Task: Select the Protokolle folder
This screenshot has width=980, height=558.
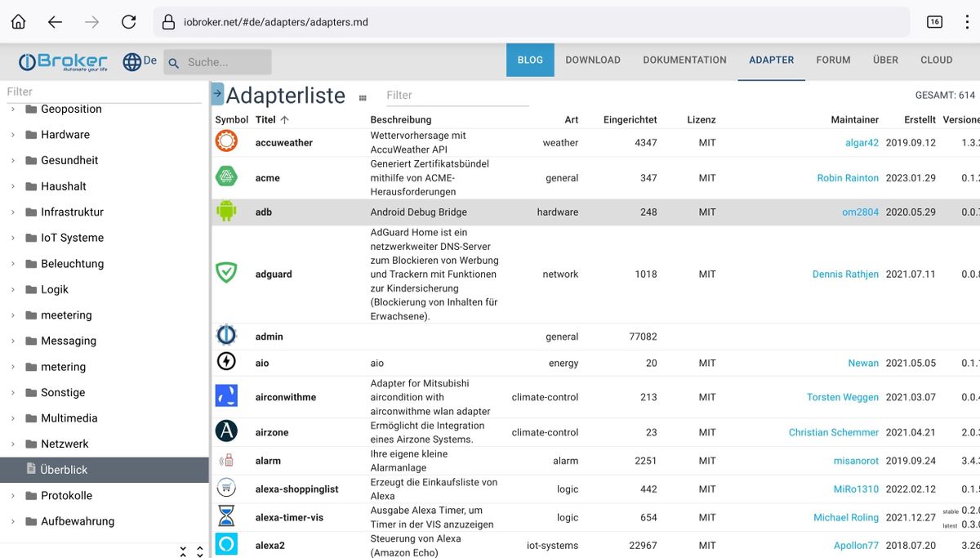Action: (66, 495)
